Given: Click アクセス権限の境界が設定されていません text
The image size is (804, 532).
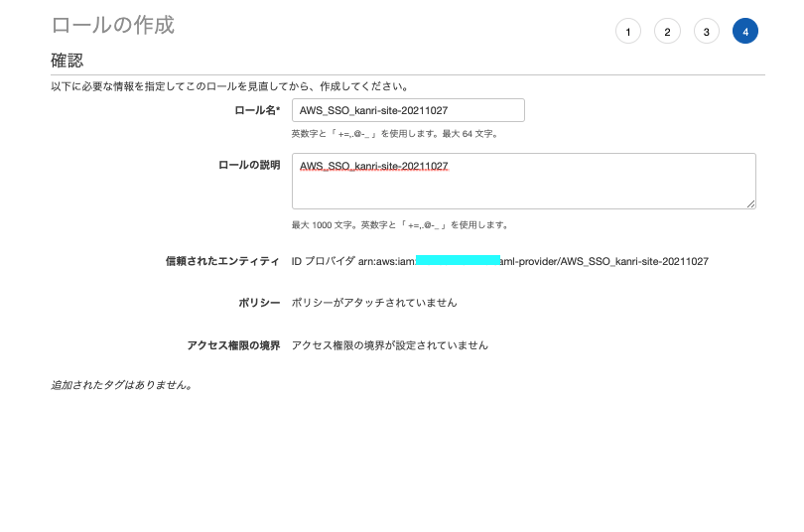Looking at the screenshot, I should coord(390,345).
